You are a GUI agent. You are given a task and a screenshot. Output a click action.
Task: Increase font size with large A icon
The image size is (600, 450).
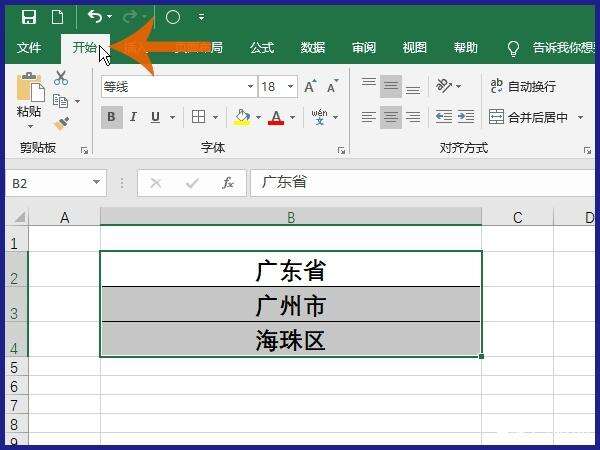pyautogui.click(x=310, y=86)
